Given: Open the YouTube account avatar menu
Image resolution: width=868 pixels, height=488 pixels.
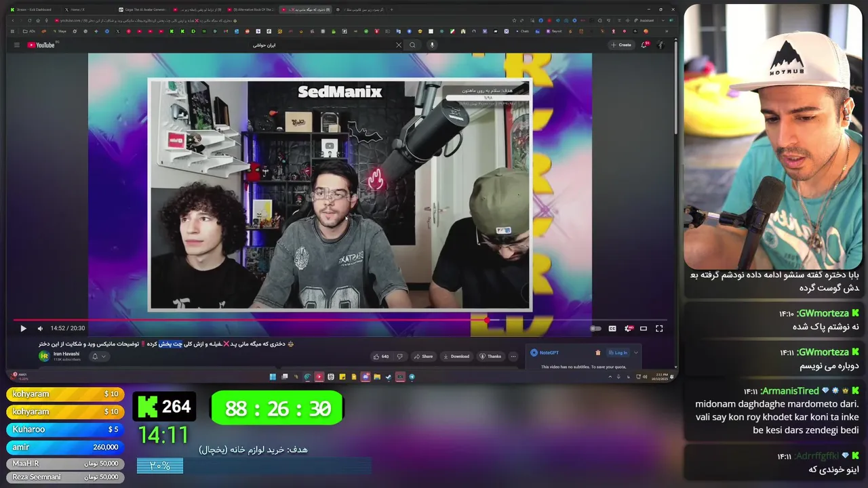Looking at the screenshot, I should [660, 45].
